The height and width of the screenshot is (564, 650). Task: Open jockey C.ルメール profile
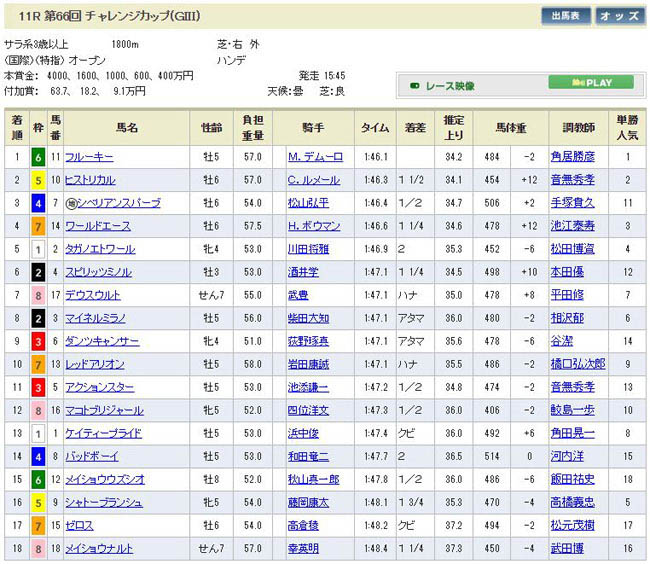(314, 180)
